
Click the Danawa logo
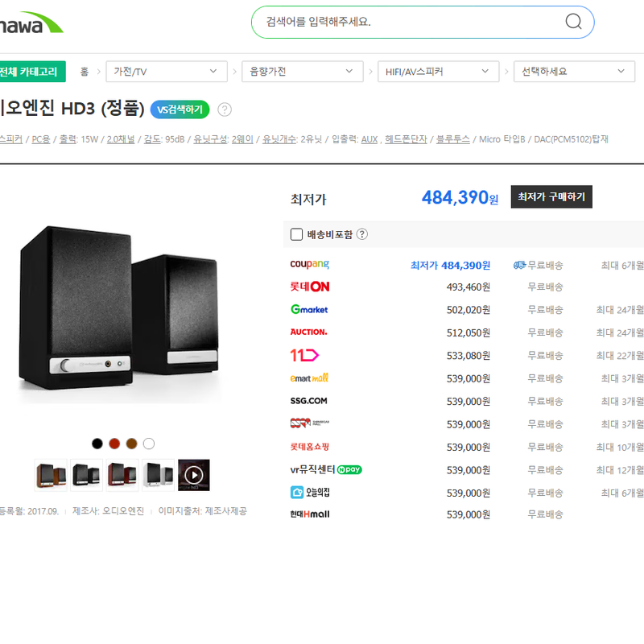31,23
